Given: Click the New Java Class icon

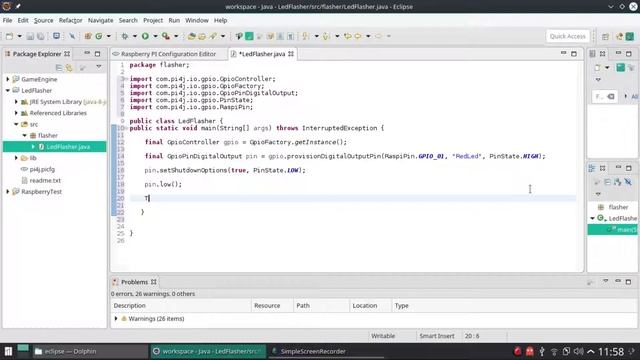Looking at the screenshot, I should coord(99,36).
